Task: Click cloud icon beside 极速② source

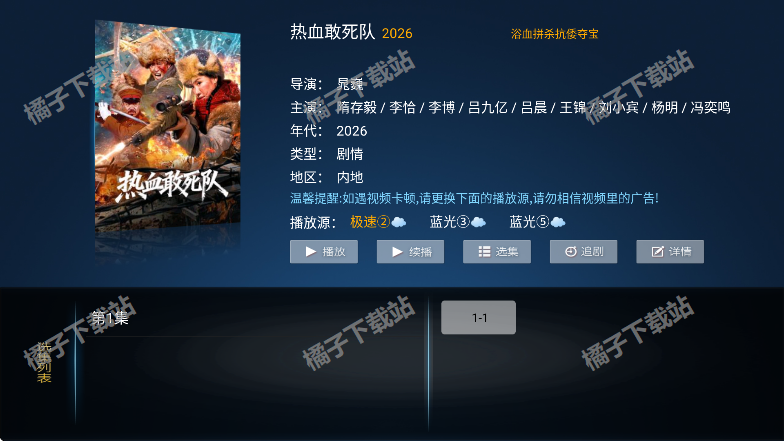Action: click(x=399, y=222)
